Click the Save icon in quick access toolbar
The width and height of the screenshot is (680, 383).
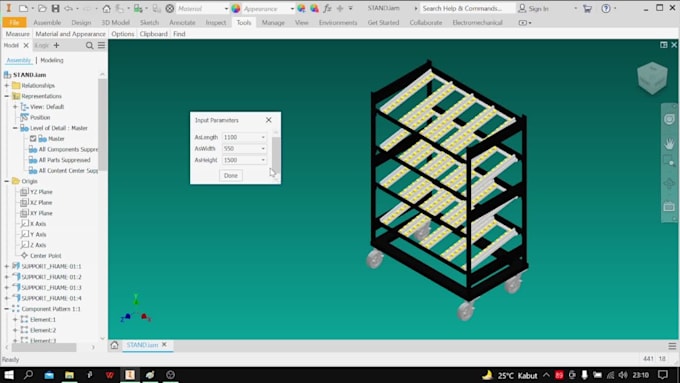(x=56, y=8)
